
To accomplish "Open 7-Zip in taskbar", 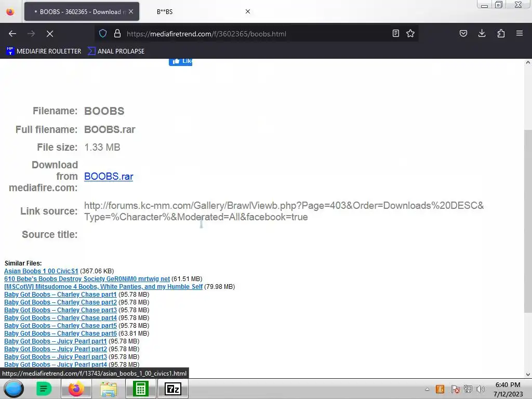I will [x=172, y=389].
